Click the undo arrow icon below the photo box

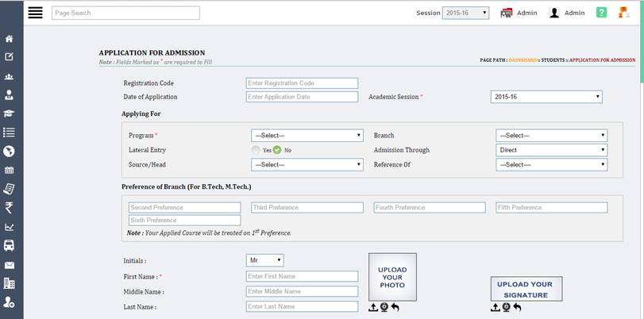click(x=395, y=307)
